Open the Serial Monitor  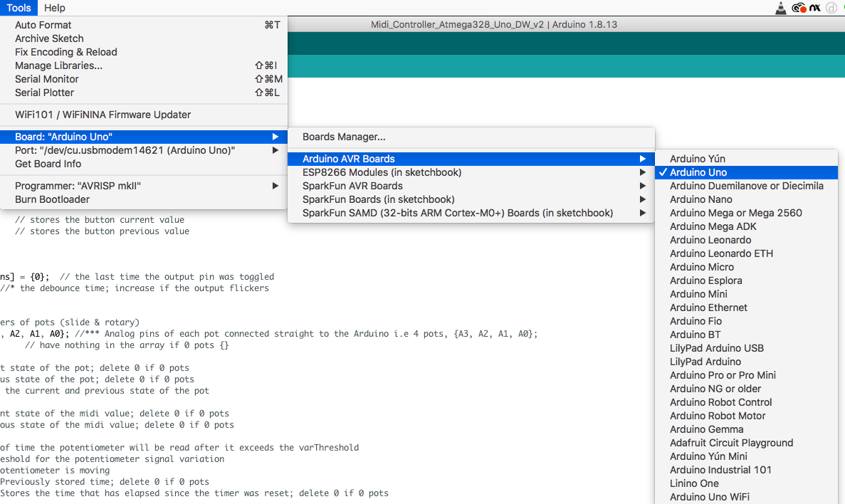pos(46,79)
